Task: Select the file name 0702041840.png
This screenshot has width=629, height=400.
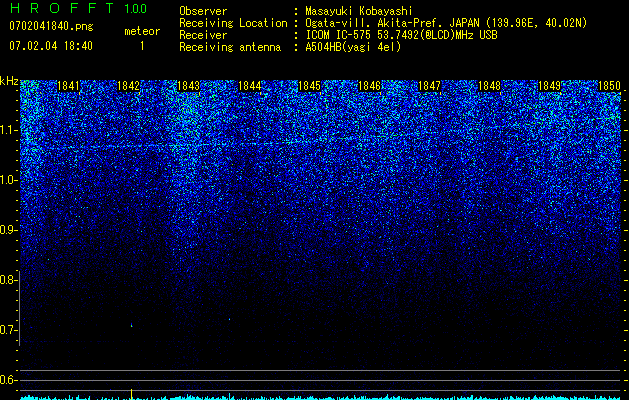Action: click(51, 26)
